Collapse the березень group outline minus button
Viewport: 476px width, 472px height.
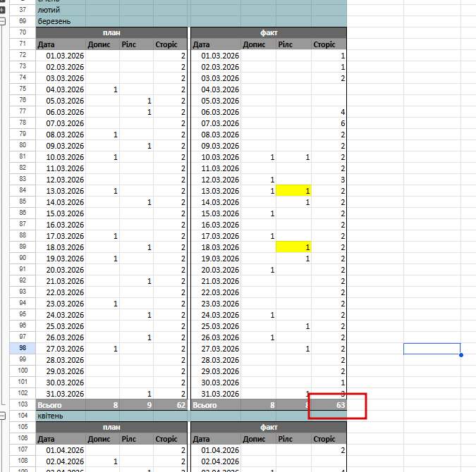pos(2,21)
